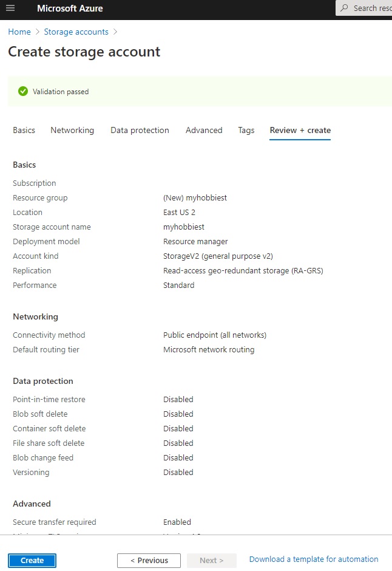Click the Default routing tier label

click(x=46, y=350)
